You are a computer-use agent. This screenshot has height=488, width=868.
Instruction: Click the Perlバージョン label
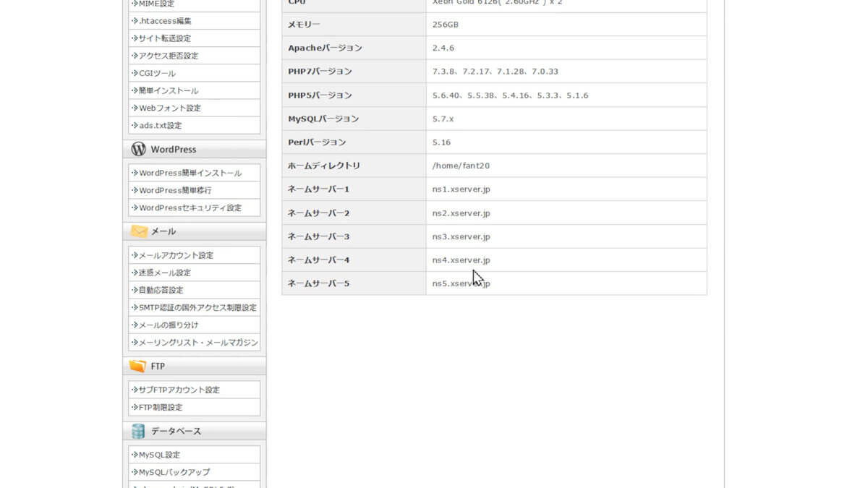pyautogui.click(x=317, y=142)
